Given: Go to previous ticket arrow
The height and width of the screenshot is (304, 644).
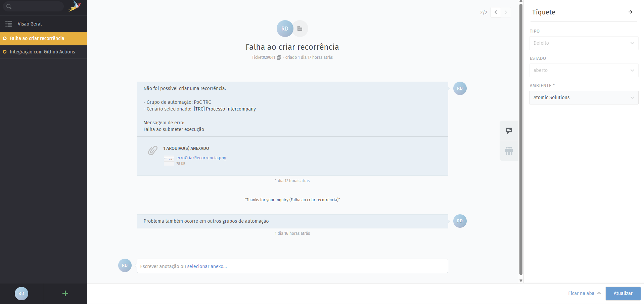Looking at the screenshot, I should (496, 12).
